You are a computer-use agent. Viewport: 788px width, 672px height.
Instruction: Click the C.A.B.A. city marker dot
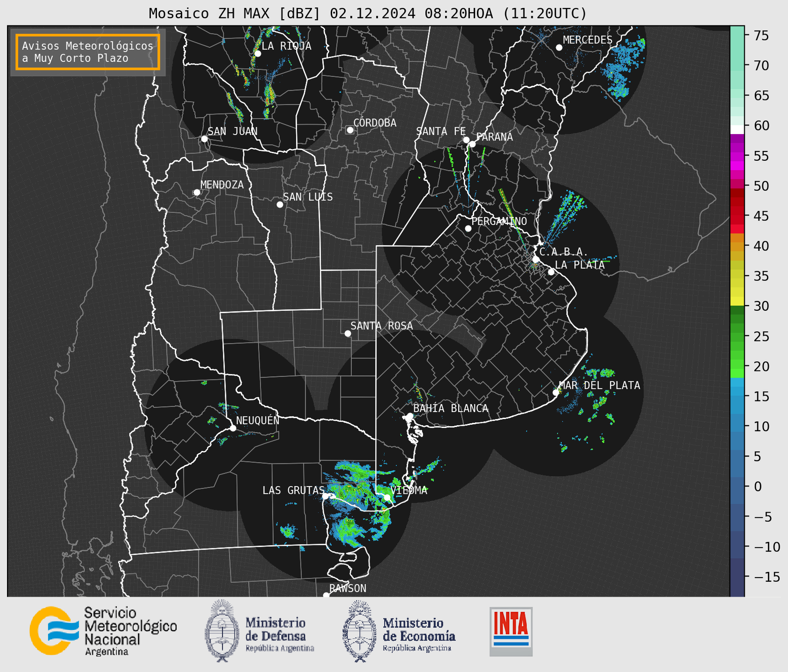(536, 259)
